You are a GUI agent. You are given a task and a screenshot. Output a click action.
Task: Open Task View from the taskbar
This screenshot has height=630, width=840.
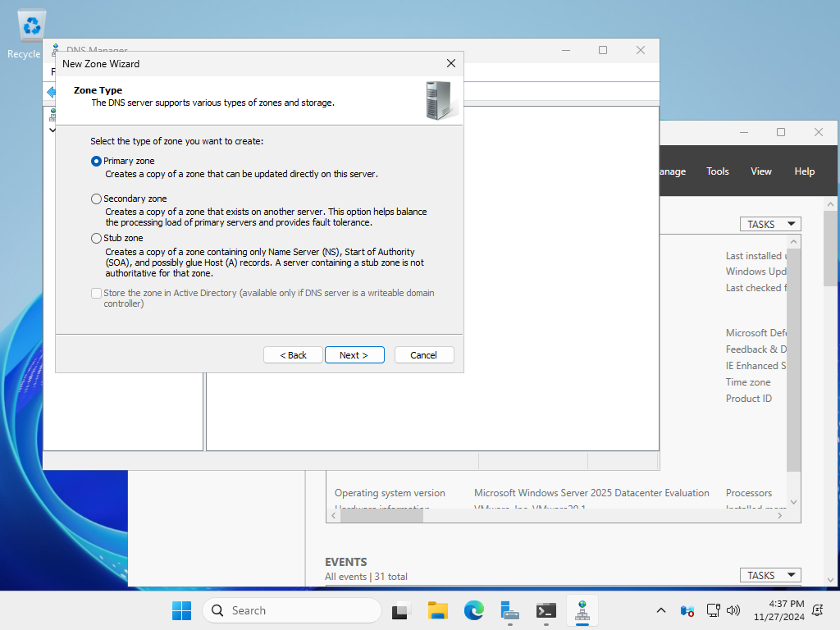400,610
